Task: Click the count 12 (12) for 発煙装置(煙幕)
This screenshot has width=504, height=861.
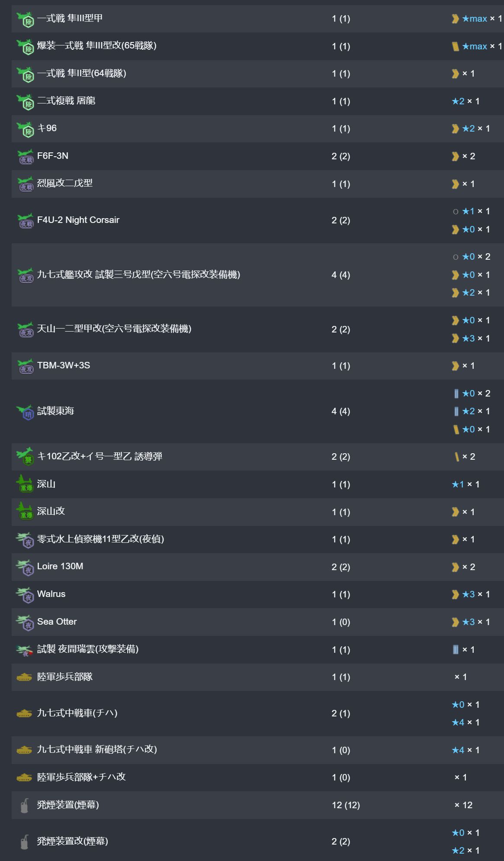Action: click(x=346, y=805)
